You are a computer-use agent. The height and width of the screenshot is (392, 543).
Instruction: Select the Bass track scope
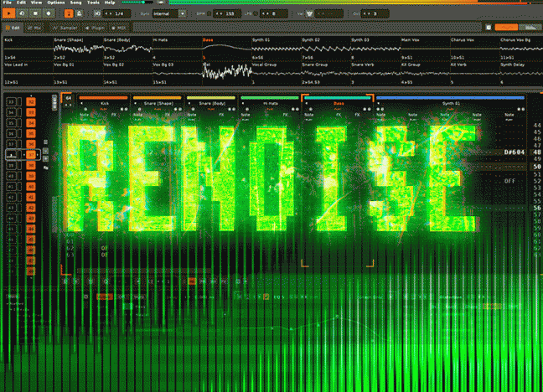pyautogui.click(x=226, y=49)
